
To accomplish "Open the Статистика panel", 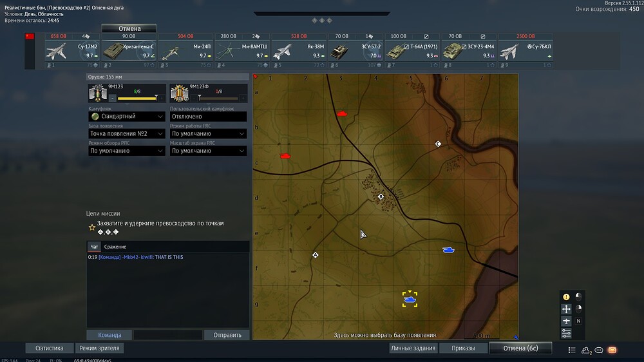I will tap(50, 348).
